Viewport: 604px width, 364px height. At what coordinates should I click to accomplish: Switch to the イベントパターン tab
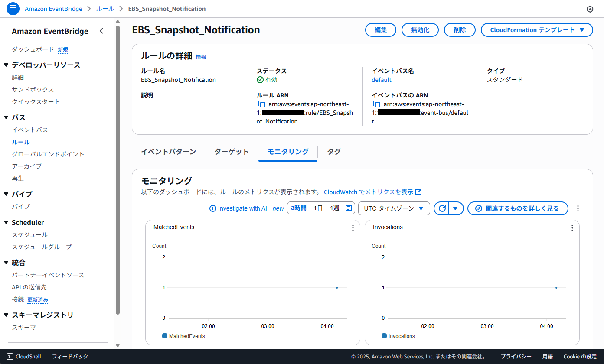[x=169, y=152]
